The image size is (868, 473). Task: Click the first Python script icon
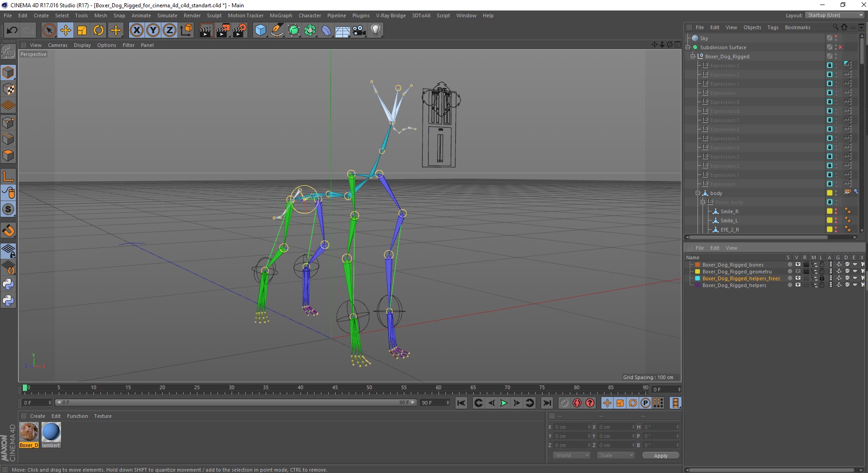tap(8, 284)
